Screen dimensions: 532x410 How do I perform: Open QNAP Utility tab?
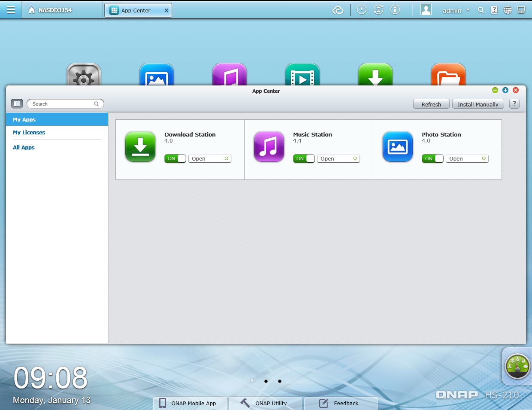266,403
